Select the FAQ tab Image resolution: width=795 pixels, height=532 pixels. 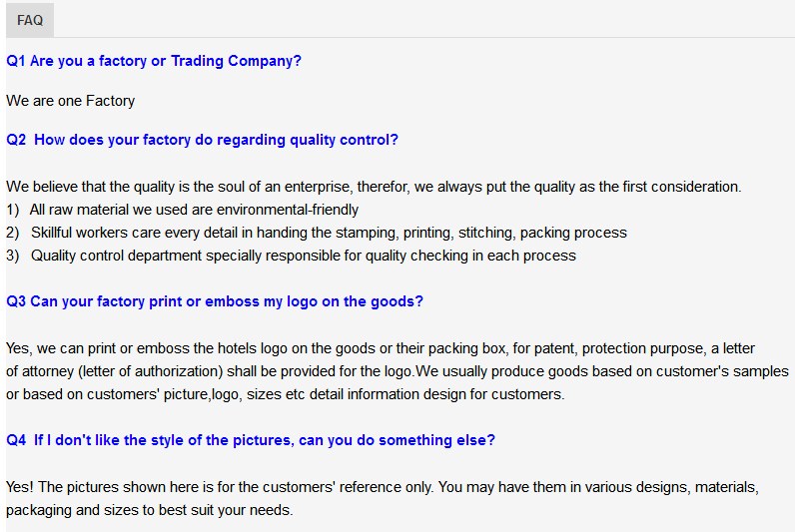pyautogui.click(x=30, y=20)
